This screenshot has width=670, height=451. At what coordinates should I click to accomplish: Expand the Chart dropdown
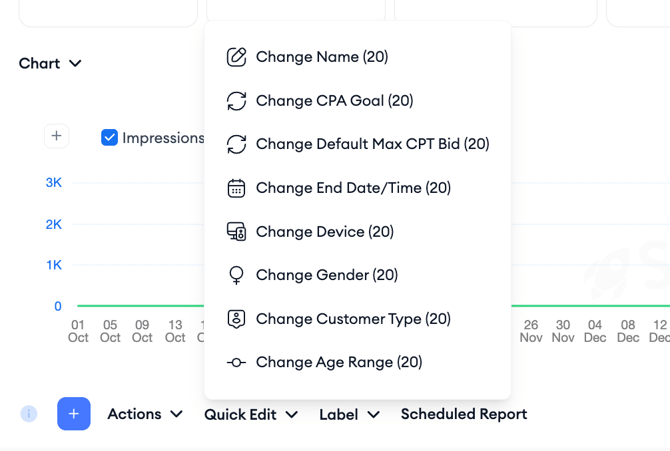pyautogui.click(x=50, y=63)
